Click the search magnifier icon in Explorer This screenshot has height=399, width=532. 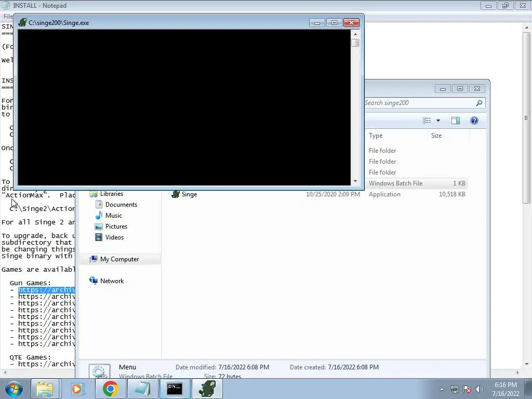[479, 103]
